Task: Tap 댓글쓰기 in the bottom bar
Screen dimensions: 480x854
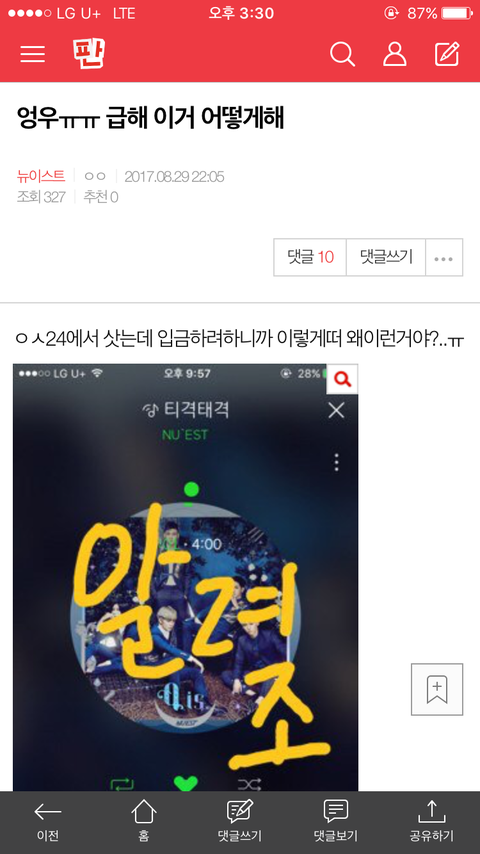Action: (x=240, y=822)
